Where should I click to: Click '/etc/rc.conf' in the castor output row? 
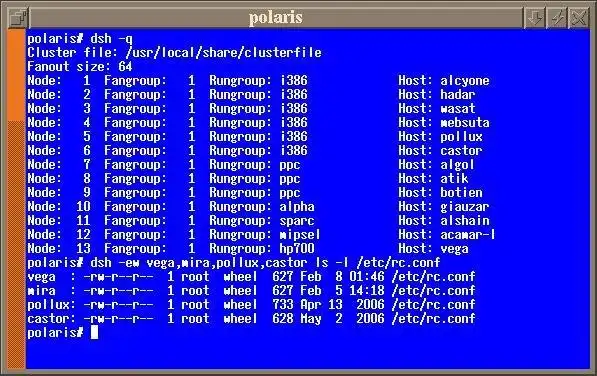pyautogui.click(x=434, y=319)
